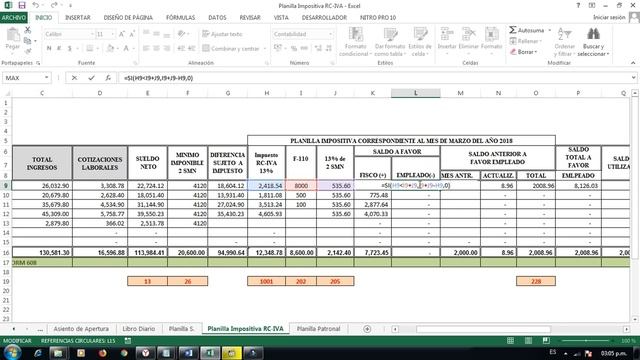The image size is (640, 360).
Task: Add a new sheet with plus button
Action: click(x=367, y=329)
